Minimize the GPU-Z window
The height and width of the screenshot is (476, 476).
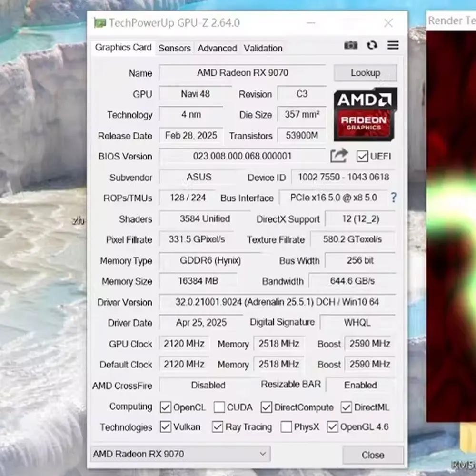click(311, 23)
